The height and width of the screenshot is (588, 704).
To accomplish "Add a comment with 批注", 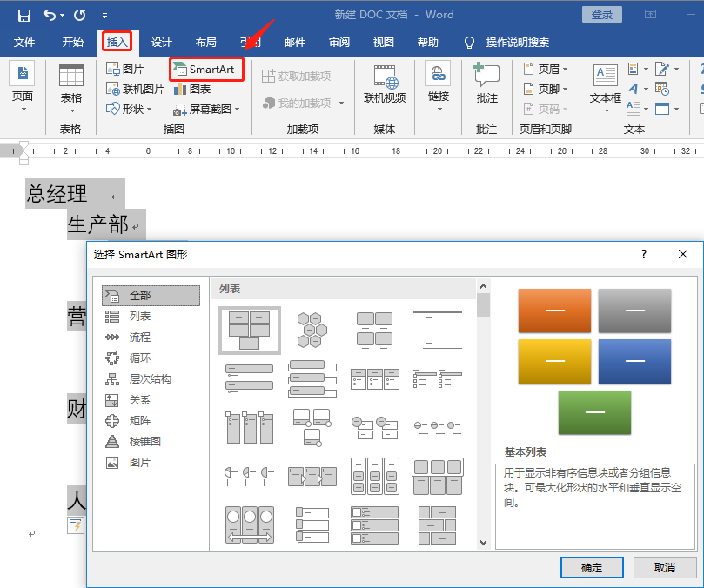I will (x=486, y=84).
